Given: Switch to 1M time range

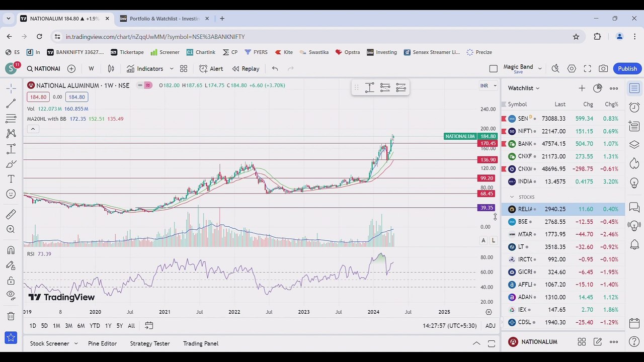Looking at the screenshot, I should click(x=56, y=326).
